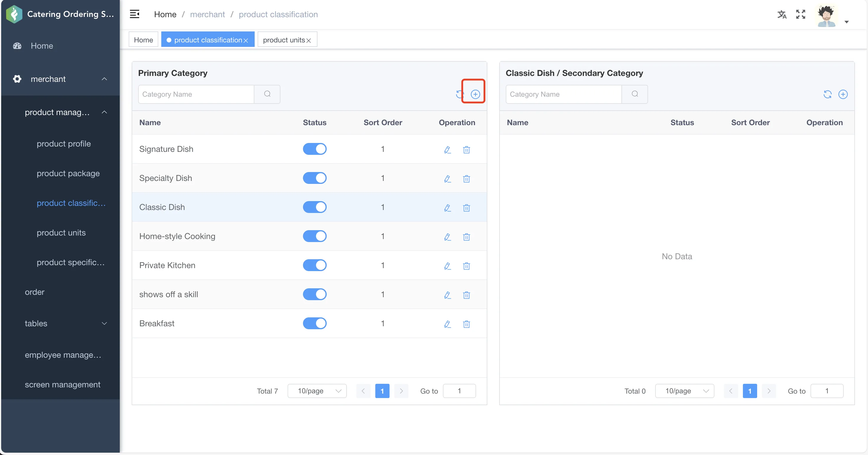
Task: Switch to the product units tab
Action: point(284,40)
